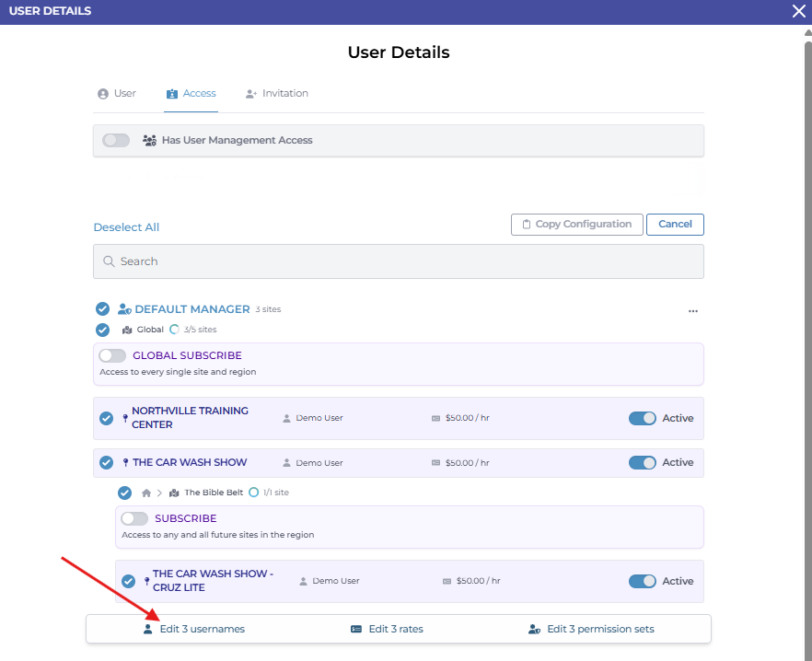Open the Invitation tab
The image size is (812, 661).
coord(277,94)
